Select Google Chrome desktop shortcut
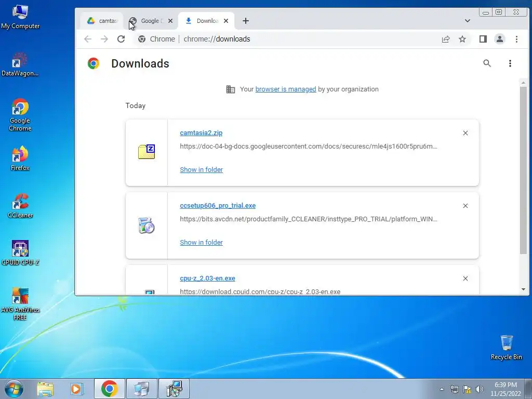Screen dimensions: 532x399 click(x=20, y=115)
